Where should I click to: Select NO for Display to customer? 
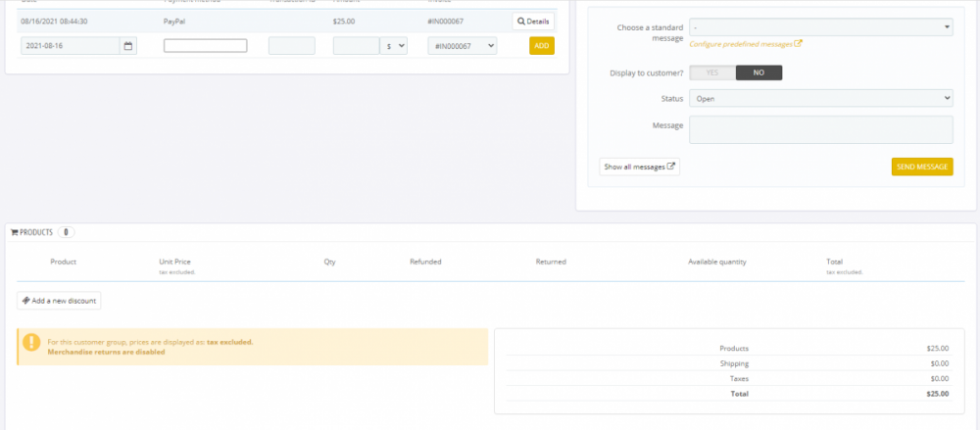tap(759, 72)
